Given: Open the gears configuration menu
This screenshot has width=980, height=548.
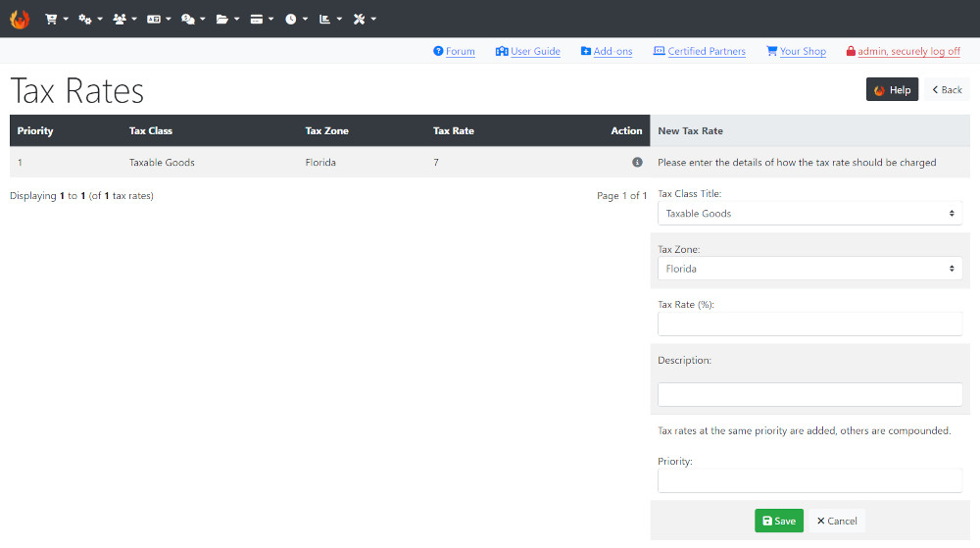Looking at the screenshot, I should [x=90, y=20].
